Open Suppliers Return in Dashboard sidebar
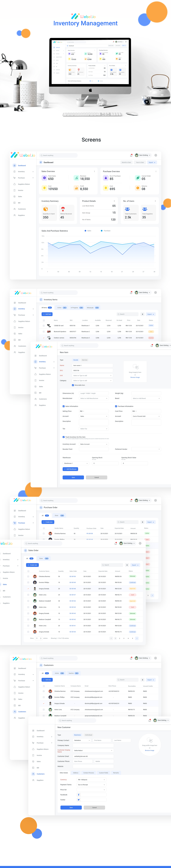Viewport: 171px width, 868px height. coord(24,184)
